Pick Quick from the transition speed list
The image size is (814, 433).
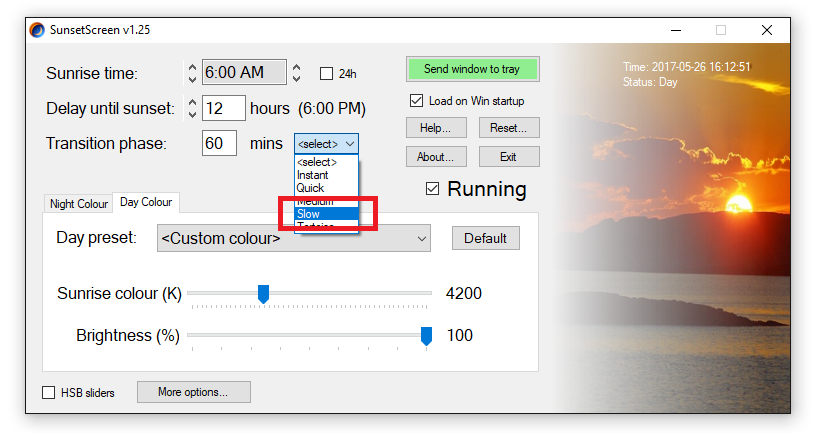tap(326, 188)
